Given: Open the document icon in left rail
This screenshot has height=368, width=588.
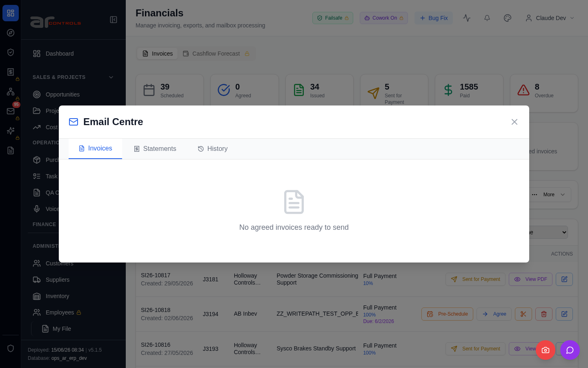Looking at the screenshot, I should pyautogui.click(x=11, y=150).
